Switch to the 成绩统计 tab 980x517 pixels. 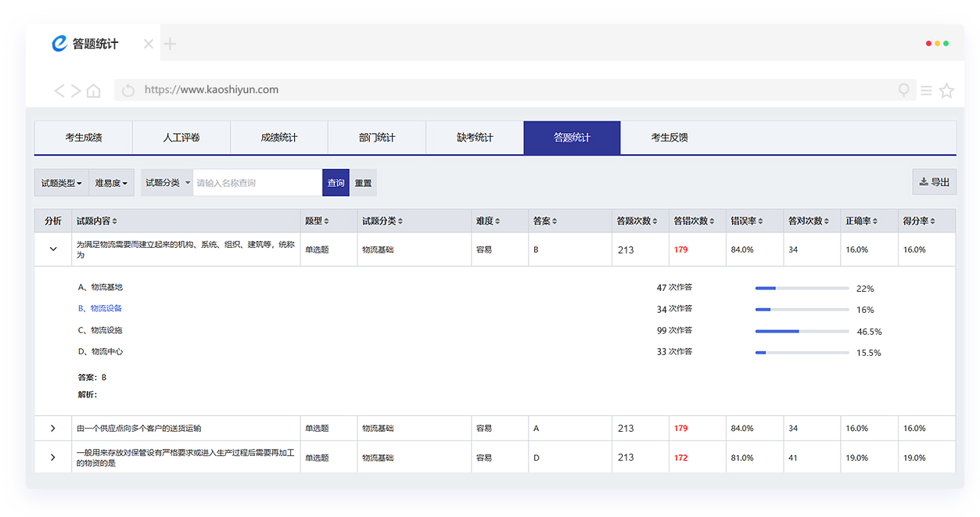pyautogui.click(x=279, y=138)
